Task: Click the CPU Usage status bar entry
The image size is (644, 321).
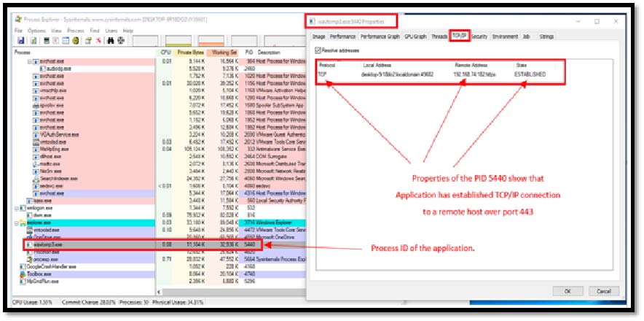Action: [33, 303]
